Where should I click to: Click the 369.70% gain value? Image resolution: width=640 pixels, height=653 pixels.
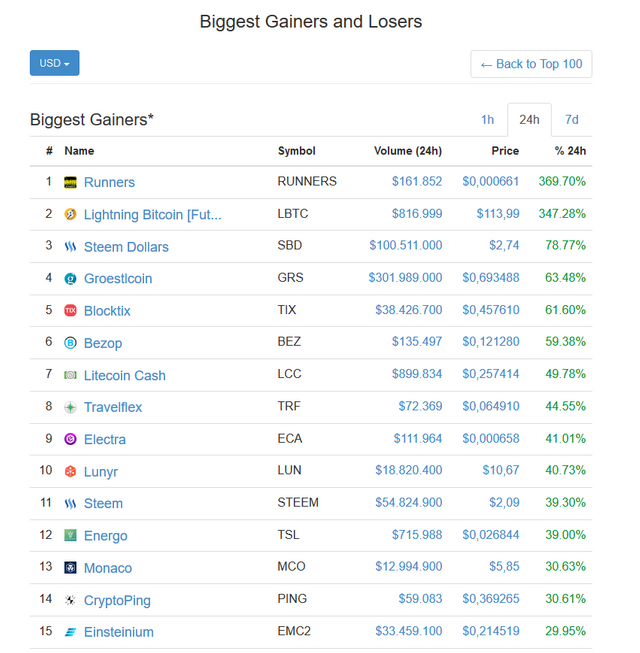point(562,182)
